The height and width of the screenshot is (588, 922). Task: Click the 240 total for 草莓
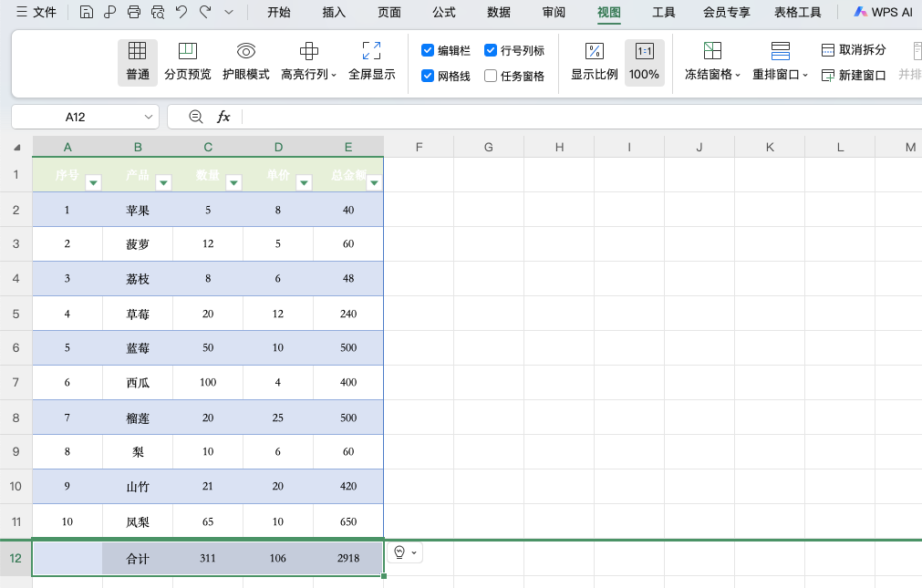pyautogui.click(x=348, y=314)
